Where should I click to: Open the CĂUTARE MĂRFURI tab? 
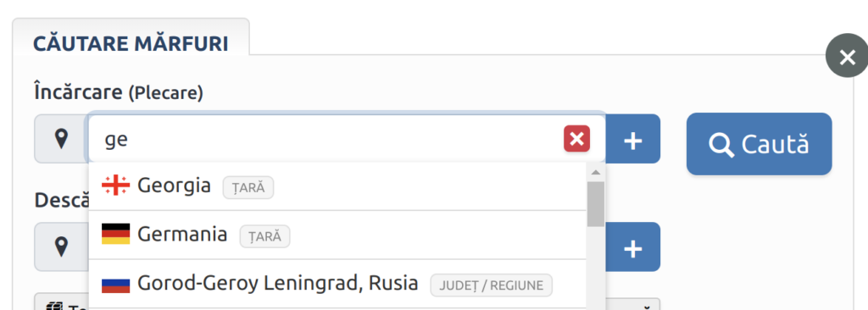point(131,43)
